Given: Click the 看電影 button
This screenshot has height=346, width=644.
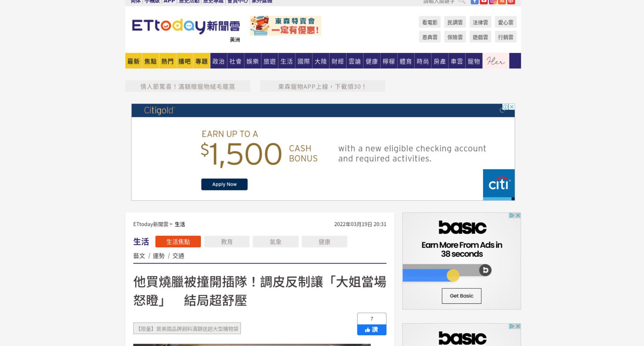Looking at the screenshot, I should (x=430, y=22).
